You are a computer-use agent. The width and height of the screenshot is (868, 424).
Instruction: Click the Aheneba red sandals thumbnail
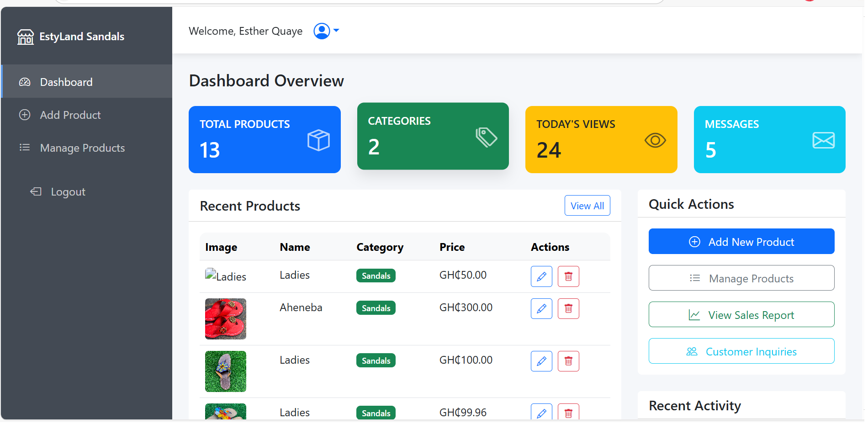click(226, 319)
